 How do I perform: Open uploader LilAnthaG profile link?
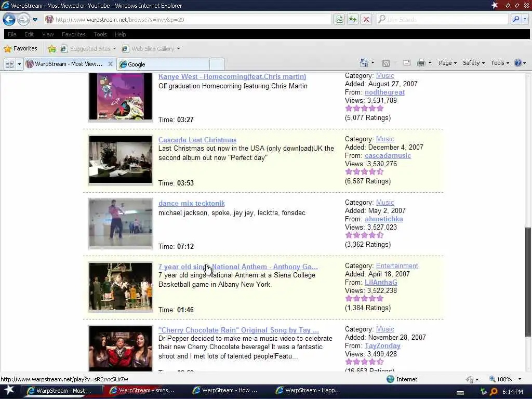coord(381,283)
